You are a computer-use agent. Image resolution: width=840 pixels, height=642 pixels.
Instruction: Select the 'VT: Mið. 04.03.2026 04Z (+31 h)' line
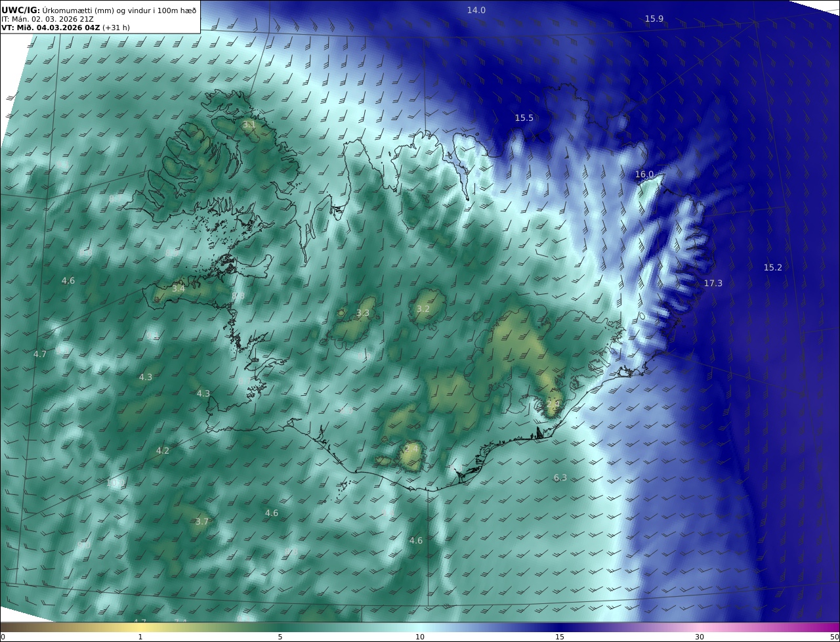click(64, 28)
